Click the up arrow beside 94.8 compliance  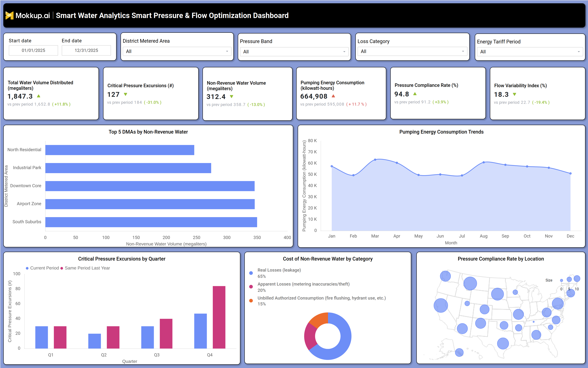pyautogui.click(x=415, y=94)
